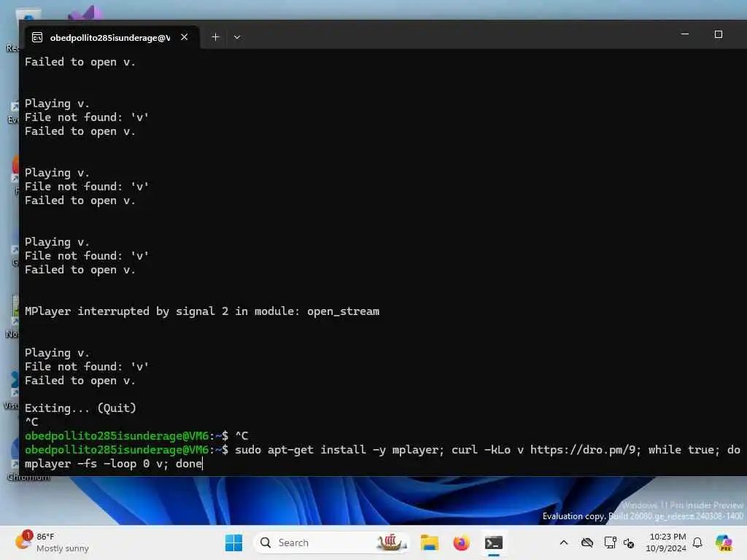Minimize the terminal window
Viewport: 747px width, 560px height.
[684, 34]
